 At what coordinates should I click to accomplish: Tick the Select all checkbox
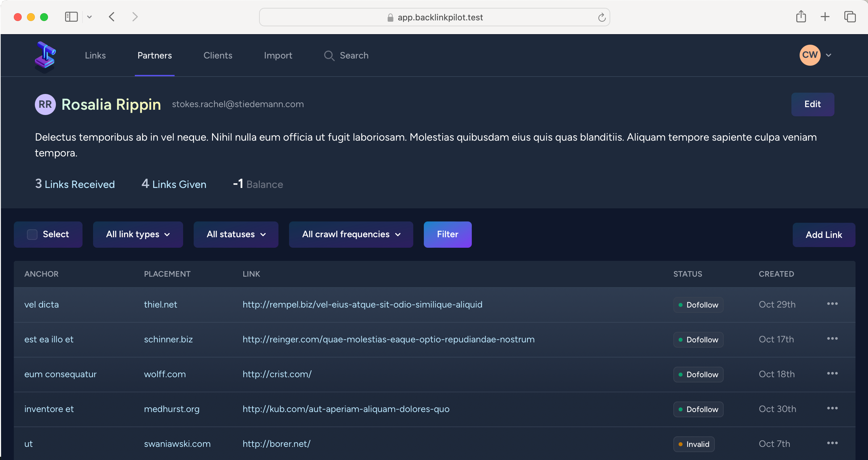click(32, 234)
